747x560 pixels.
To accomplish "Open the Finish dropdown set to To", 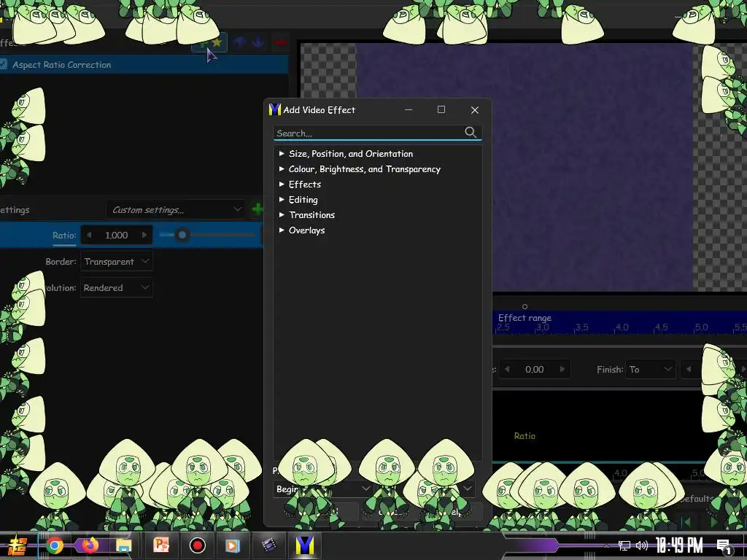I will [x=651, y=370].
